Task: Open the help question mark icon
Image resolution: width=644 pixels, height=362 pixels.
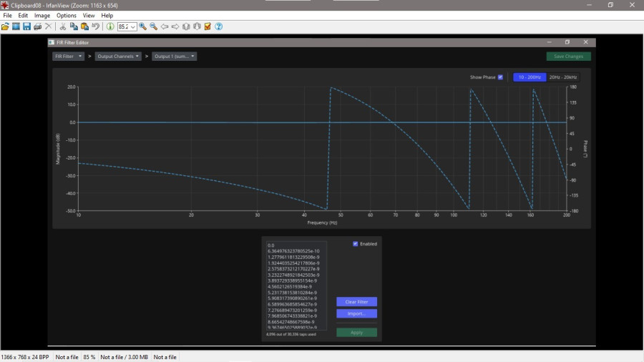Action: coord(219,26)
